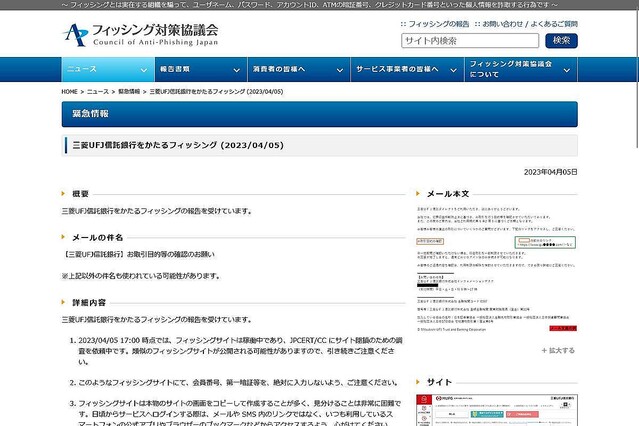This screenshot has width=639, height=426.
Task: Click the 検索 search button
Action: coord(561,41)
